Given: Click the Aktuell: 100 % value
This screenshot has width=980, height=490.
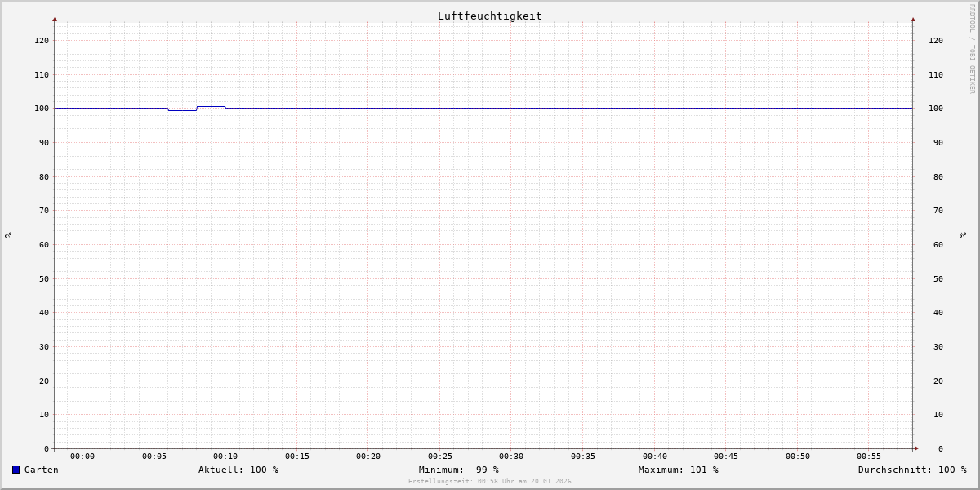Looking at the screenshot, I should 238,470.
